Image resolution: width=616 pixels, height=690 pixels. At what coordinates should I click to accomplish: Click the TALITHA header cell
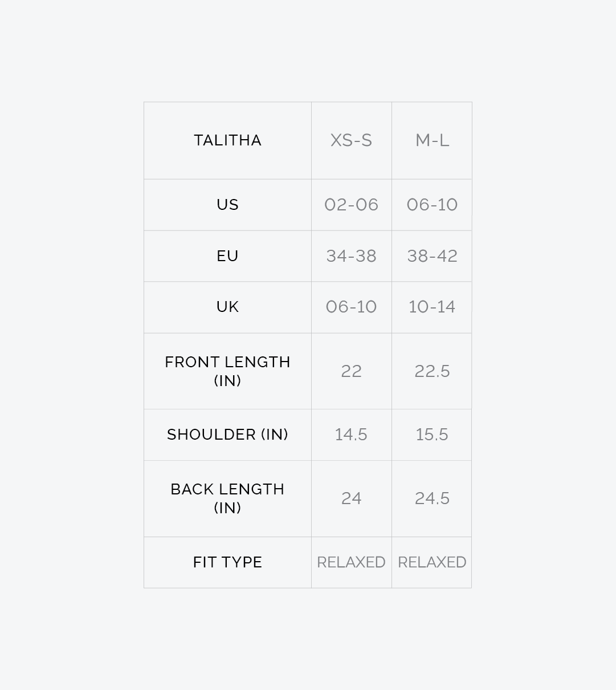tap(227, 140)
